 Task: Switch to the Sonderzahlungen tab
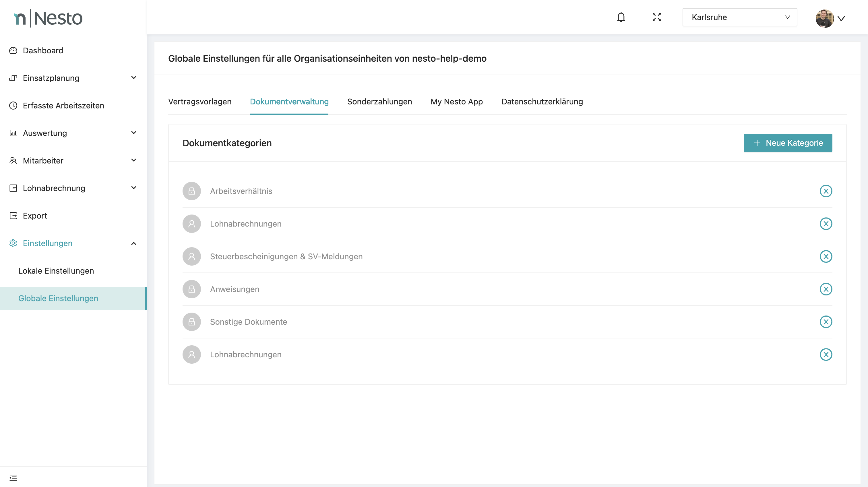379,102
